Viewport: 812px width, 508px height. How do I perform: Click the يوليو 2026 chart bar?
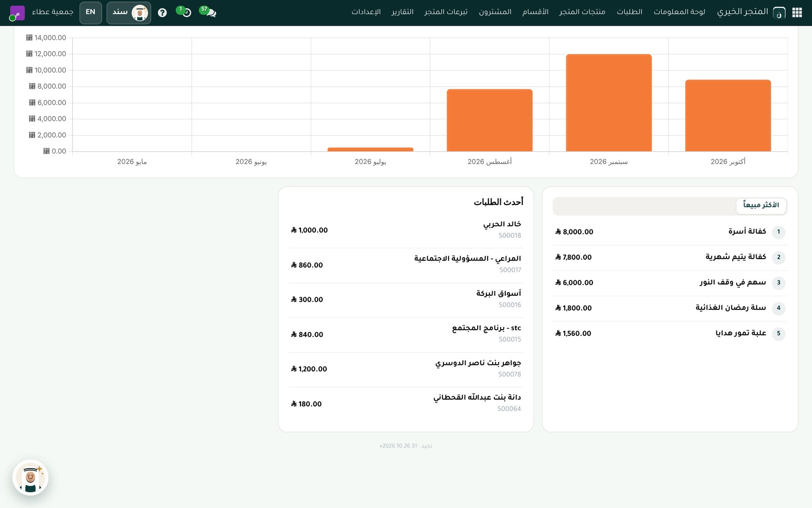pyautogui.click(x=370, y=149)
